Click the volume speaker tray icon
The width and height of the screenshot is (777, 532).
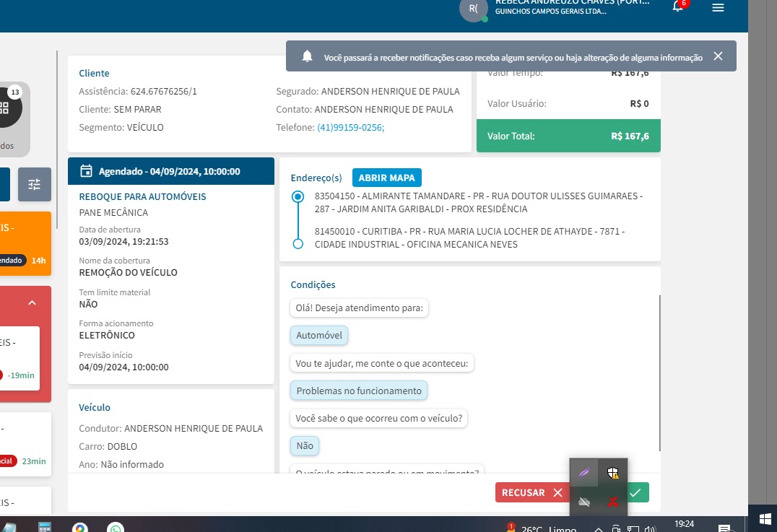click(650, 529)
